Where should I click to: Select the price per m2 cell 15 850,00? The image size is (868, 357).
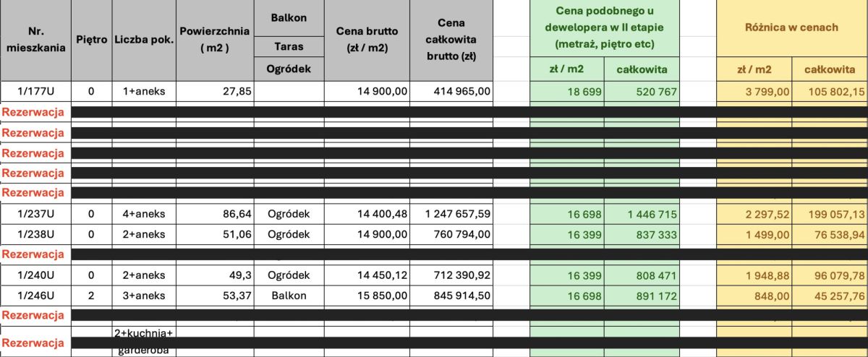(x=367, y=296)
